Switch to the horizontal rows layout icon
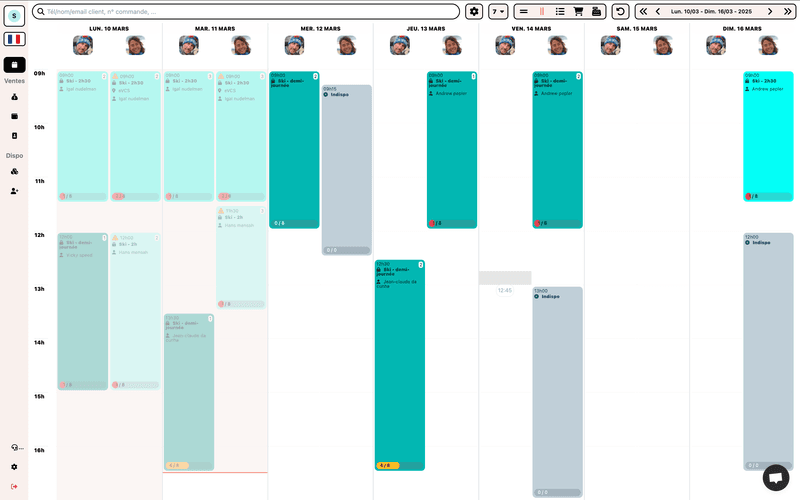This screenshot has height=500, width=800. (523, 11)
